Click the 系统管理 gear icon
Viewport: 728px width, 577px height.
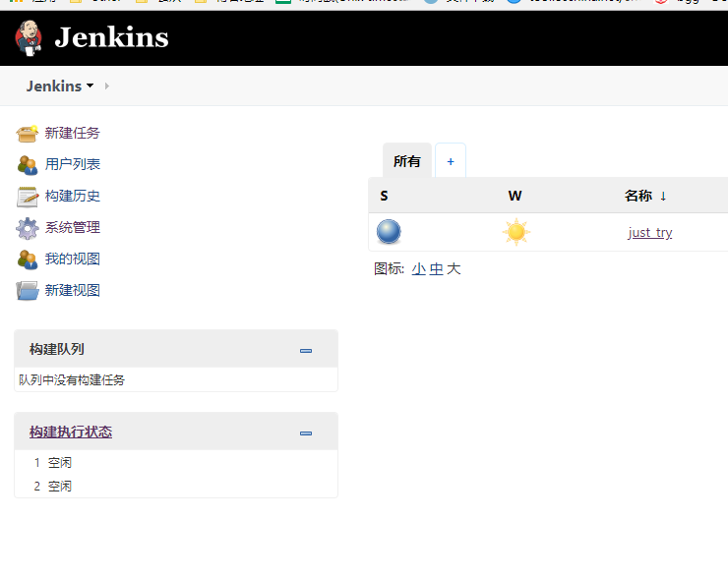point(28,228)
